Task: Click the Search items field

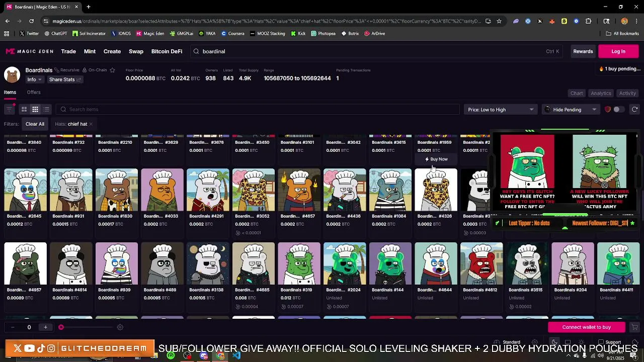Action: tap(257, 109)
